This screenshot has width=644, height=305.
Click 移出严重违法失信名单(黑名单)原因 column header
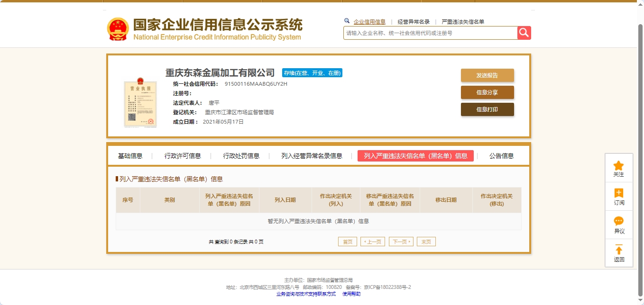pyautogui.click(x=390, y=200)
